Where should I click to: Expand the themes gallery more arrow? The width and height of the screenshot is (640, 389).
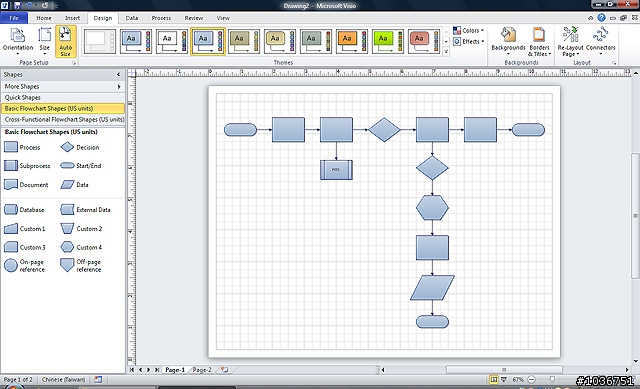[x=446, y=52]
